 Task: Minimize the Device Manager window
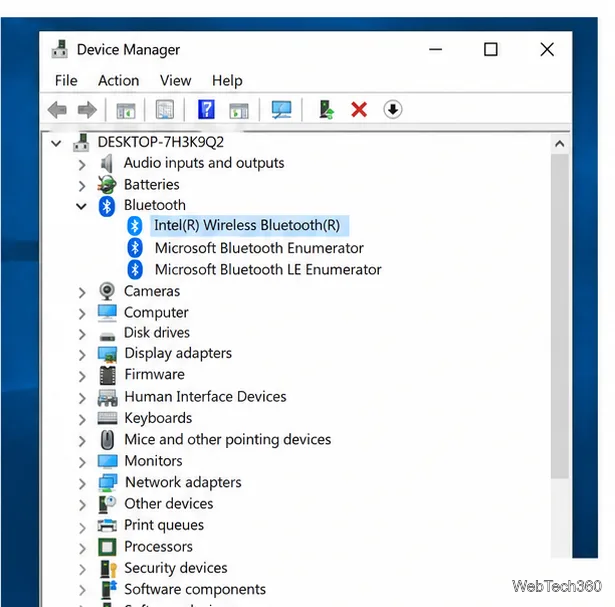coord(435,49)
